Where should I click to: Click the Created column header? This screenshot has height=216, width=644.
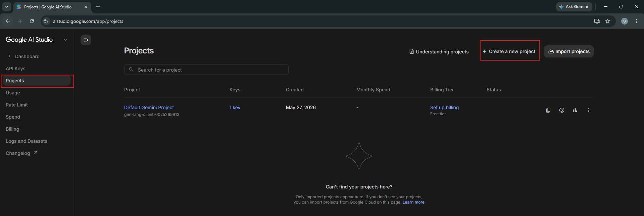click(295, 90)
